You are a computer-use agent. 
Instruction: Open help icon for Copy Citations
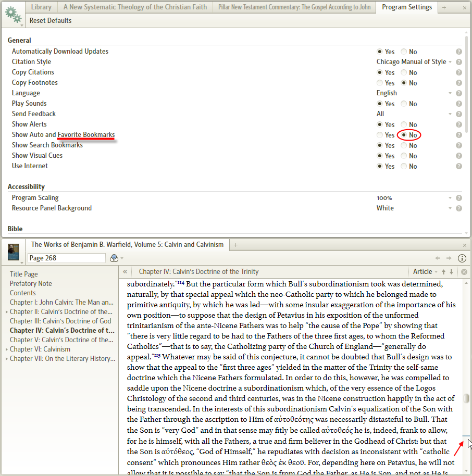459,72
